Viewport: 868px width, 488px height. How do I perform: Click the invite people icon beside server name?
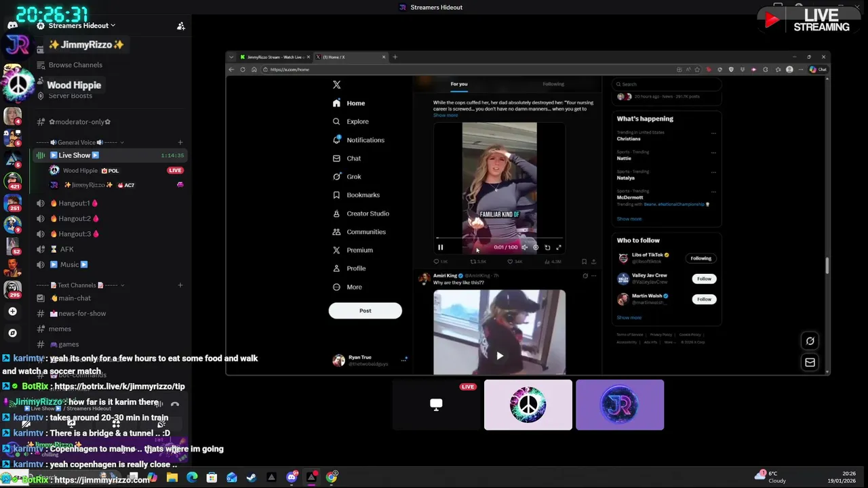click(x=180, y=26)
